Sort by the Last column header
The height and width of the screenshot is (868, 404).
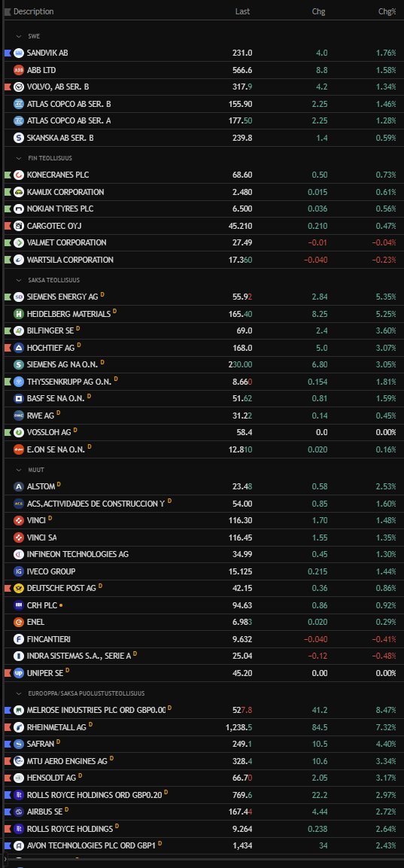click(x=242, y=11)
